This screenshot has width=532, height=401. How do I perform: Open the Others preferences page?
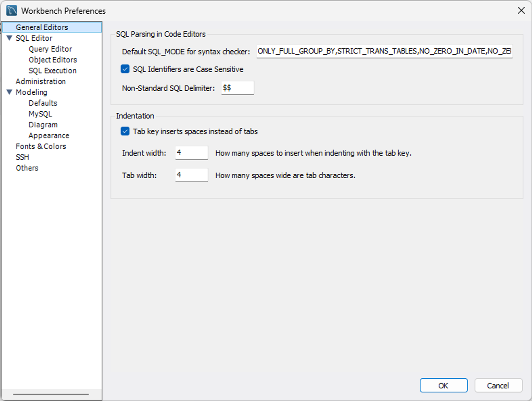(x=27, y=168)
